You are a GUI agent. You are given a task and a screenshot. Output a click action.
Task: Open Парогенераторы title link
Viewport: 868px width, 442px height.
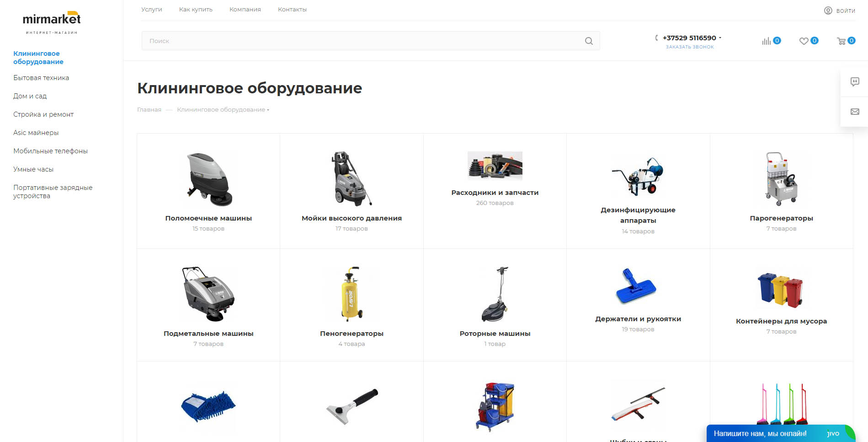point(782,218)
